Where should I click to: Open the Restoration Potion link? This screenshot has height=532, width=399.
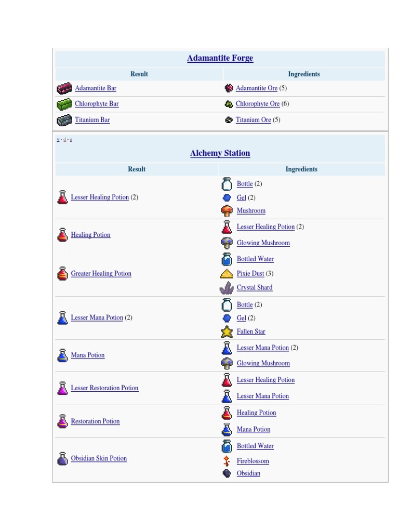tap(96, 421)
